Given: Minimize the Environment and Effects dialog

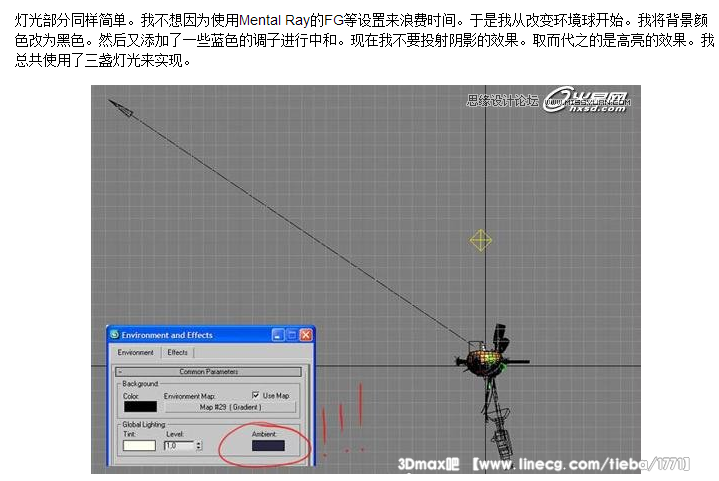Looking at the screenshot, I should (x=278, y=335).
